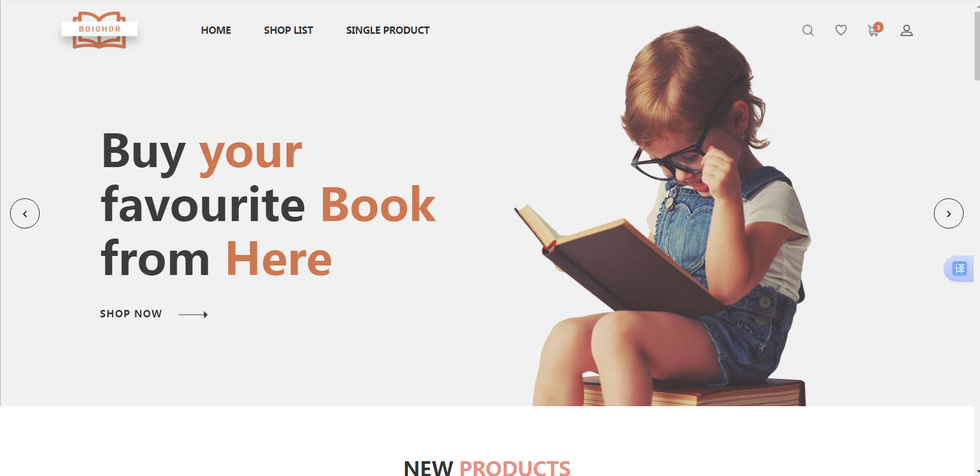Click the page vertical scrollbar thumb
Viewport: 980px width, 476px height.
point(977,46)
